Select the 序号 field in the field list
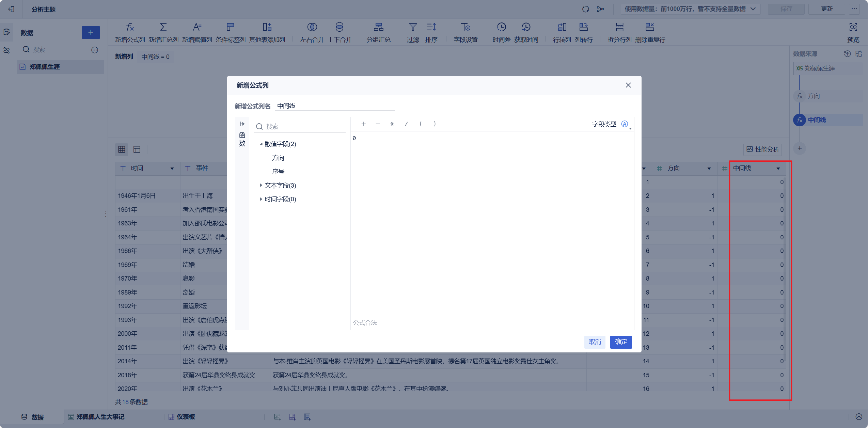 click(278, 172)
